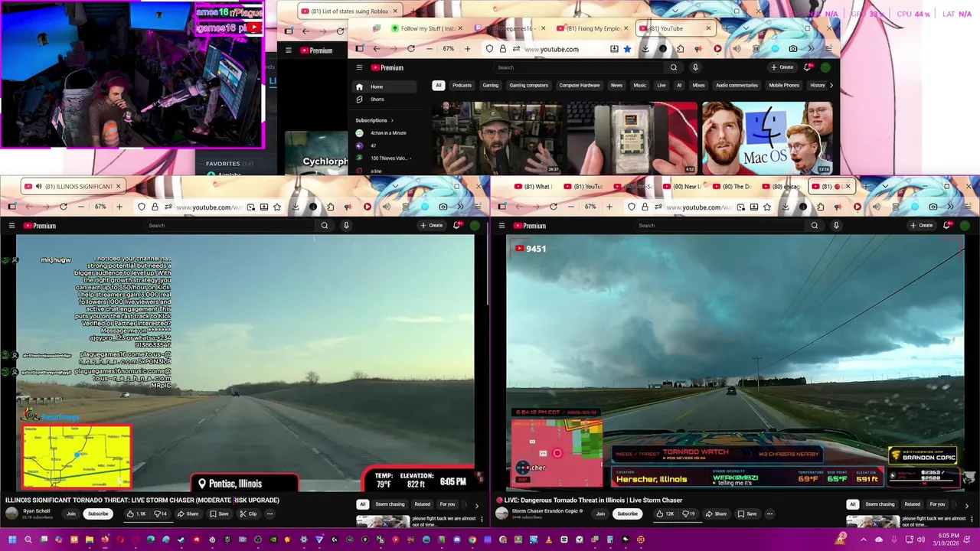Select Related chip in bottom-left window
The width and height of the screenshot is (980, 551).
click(x=422, y=504)
